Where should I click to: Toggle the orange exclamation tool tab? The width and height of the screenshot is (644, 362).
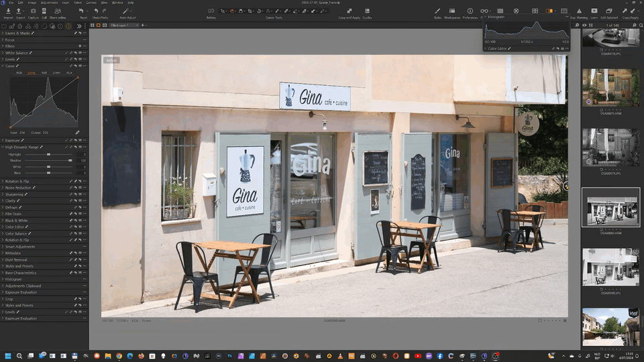pos(68,26)
